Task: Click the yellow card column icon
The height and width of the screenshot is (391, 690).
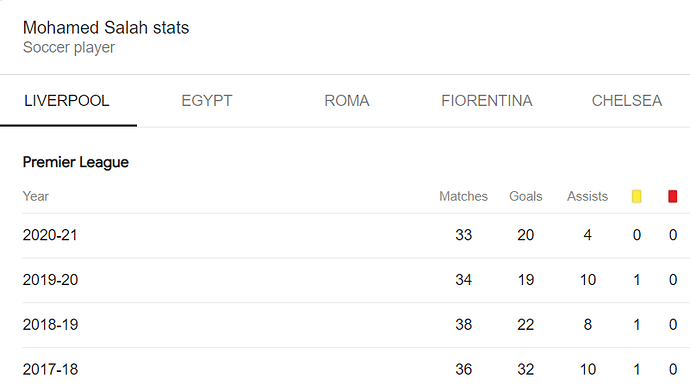Action: [636, 196]
